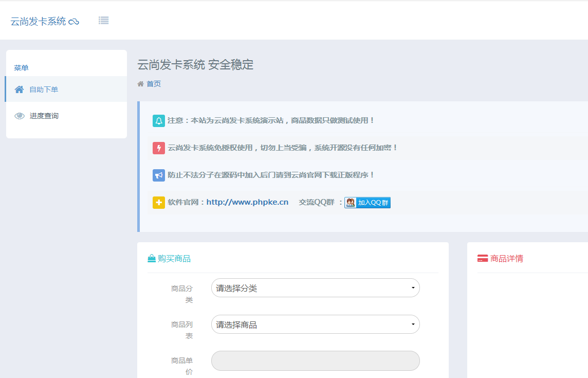588x378 pixels.
Task: Click the cloud logo icon beside 云尚发卡系统
Action: 74,22
